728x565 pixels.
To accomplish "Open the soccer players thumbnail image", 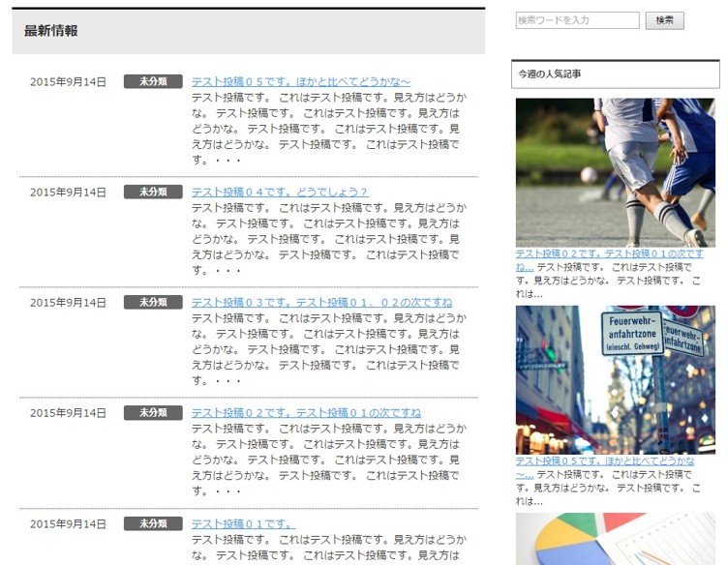I will coord(615,172).
